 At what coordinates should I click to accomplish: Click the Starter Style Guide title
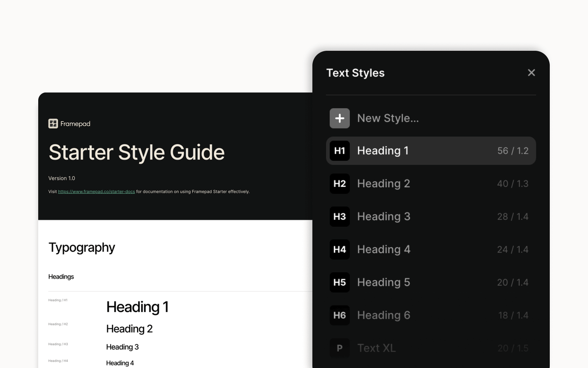(136, 153)
